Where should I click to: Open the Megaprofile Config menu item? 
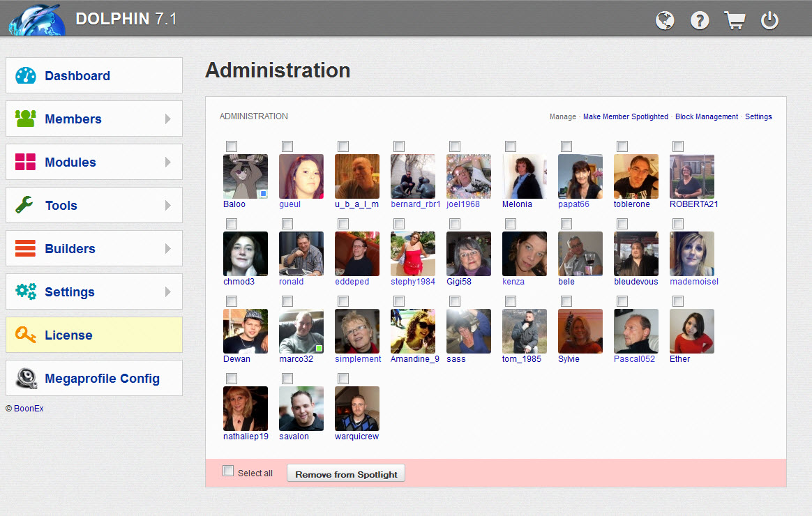(x=94, y=379)
